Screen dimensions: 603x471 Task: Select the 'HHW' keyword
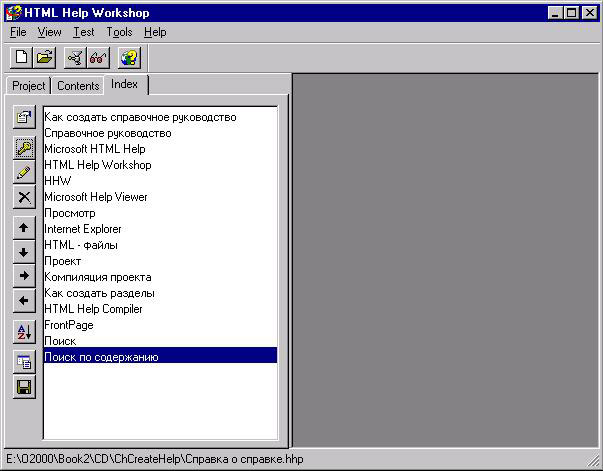click(x=160, y=181)
